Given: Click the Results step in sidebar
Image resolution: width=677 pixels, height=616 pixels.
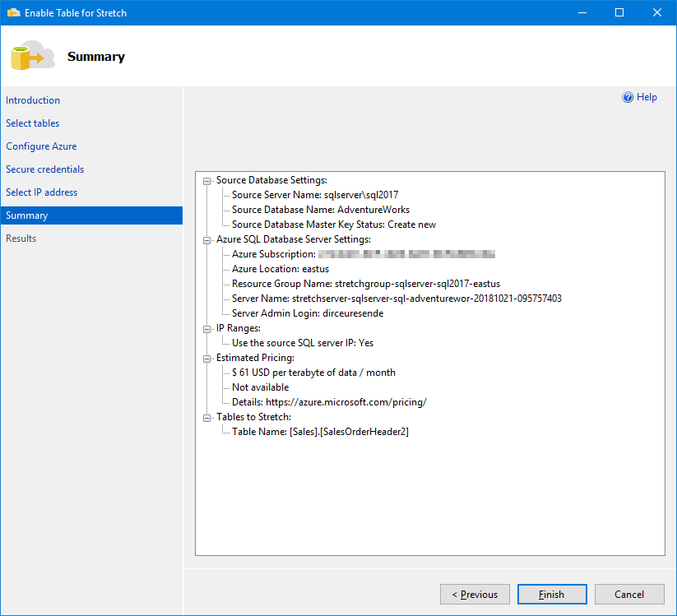Looking at the screenshot, I should point(21,239).
